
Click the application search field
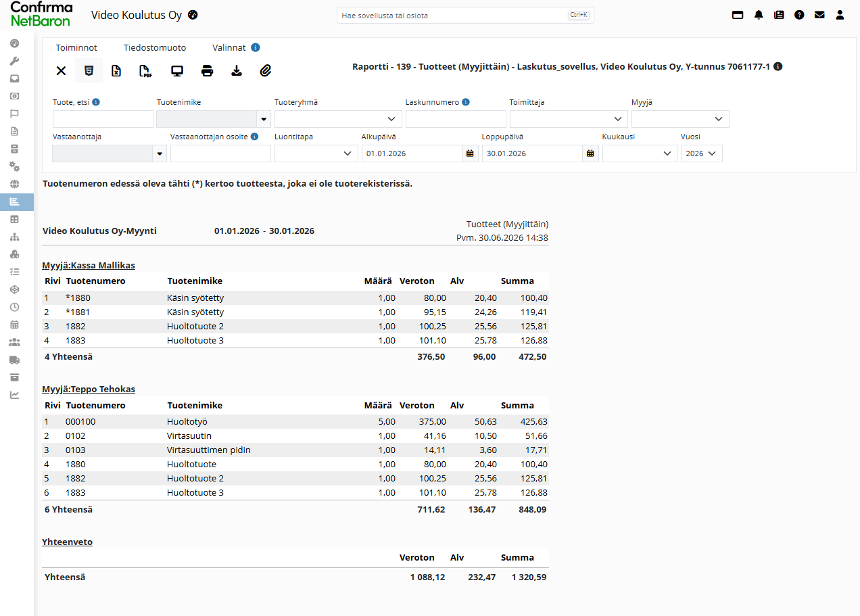[465, 15]
